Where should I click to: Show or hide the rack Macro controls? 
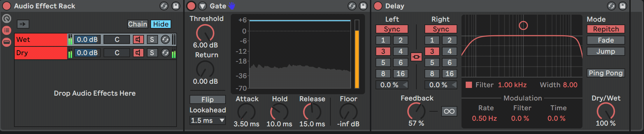7,18
